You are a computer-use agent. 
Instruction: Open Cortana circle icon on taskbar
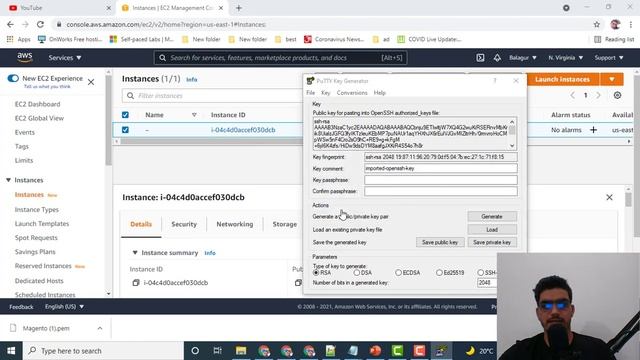(x=195, y=351)
